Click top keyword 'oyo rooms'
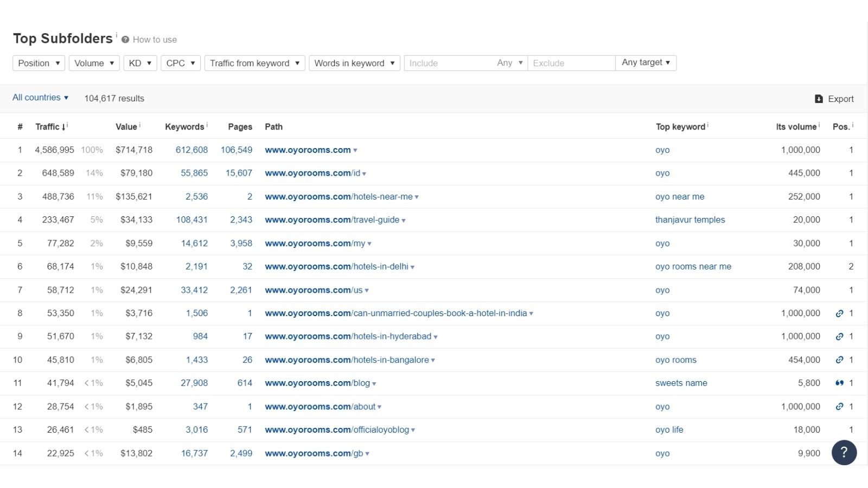Viewport: 868px width, 488px height. [x=676, y=360]
